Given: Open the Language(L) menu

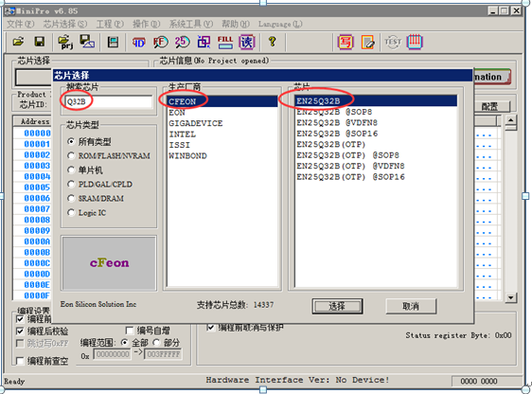Looking at the screenshot, I should pos(280,24).
